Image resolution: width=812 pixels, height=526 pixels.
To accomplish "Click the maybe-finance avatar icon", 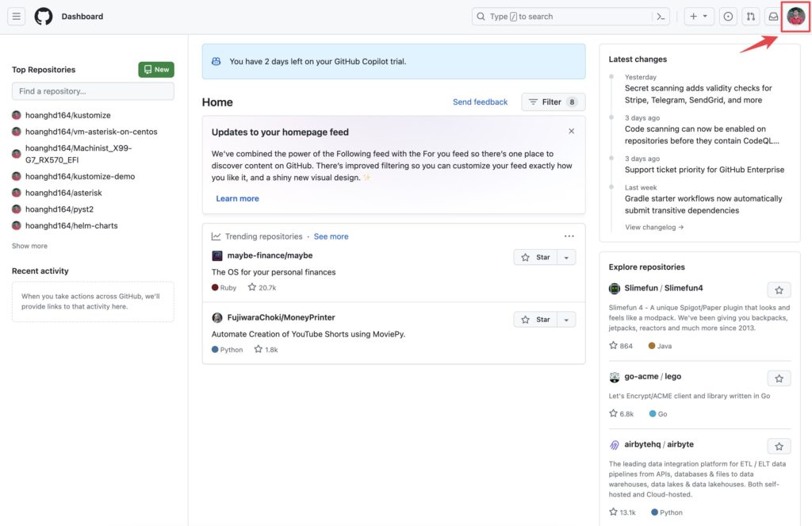I will coord(217,255).
